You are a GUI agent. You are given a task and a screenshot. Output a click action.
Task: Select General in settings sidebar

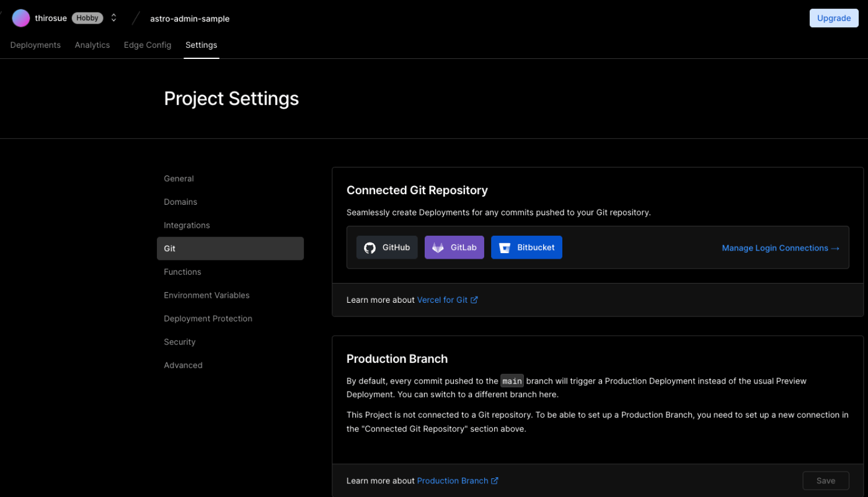coord(179,179)
